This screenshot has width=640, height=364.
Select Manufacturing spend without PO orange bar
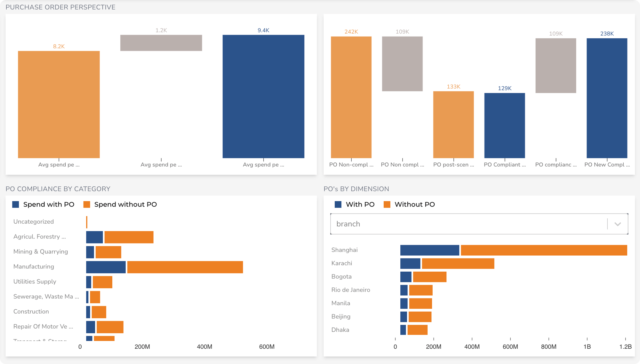click(x=185, y=267)
